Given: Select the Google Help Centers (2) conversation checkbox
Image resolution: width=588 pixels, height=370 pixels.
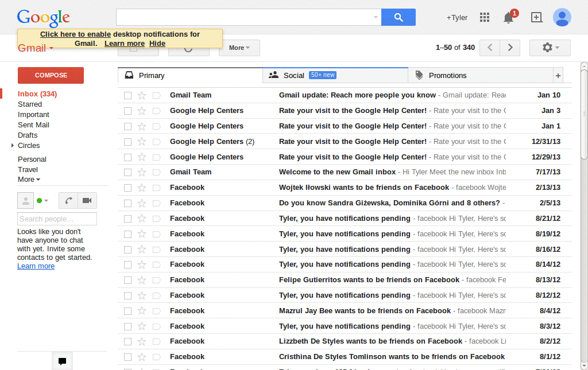Looking at the screenshot, I should coord(128,142).
